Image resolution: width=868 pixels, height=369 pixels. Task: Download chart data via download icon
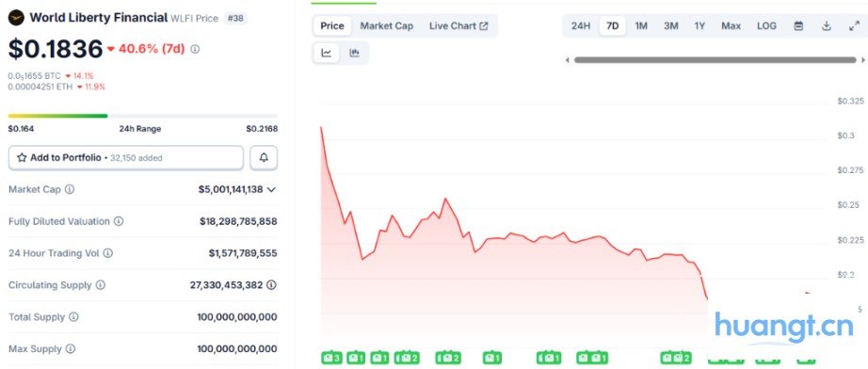click(826, 26)
